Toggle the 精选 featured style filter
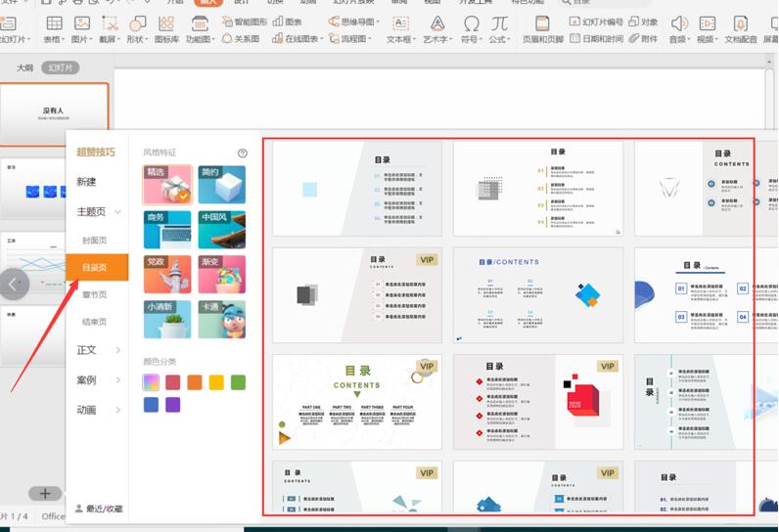The image size is (779, 532). pyautogui.click(x=167, y=184)
